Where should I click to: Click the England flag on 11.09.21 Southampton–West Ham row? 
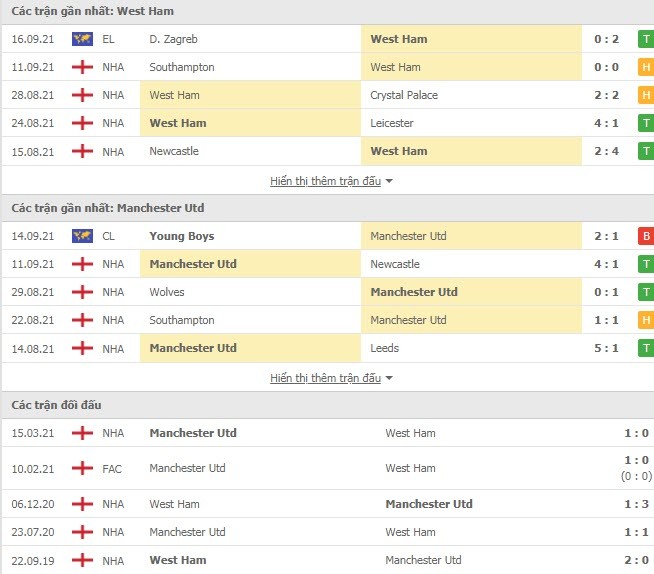[x=82, y=67]
